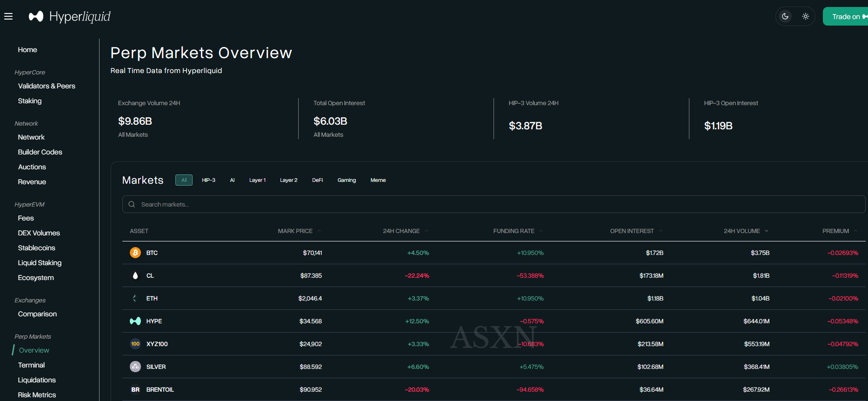Click the Search markets input field
Screen dimensions: 868x401
[493, 204]
